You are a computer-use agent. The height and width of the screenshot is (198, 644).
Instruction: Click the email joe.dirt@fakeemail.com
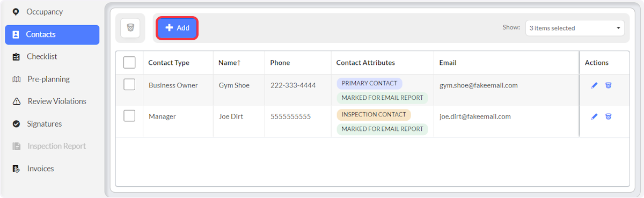[475, 116]
